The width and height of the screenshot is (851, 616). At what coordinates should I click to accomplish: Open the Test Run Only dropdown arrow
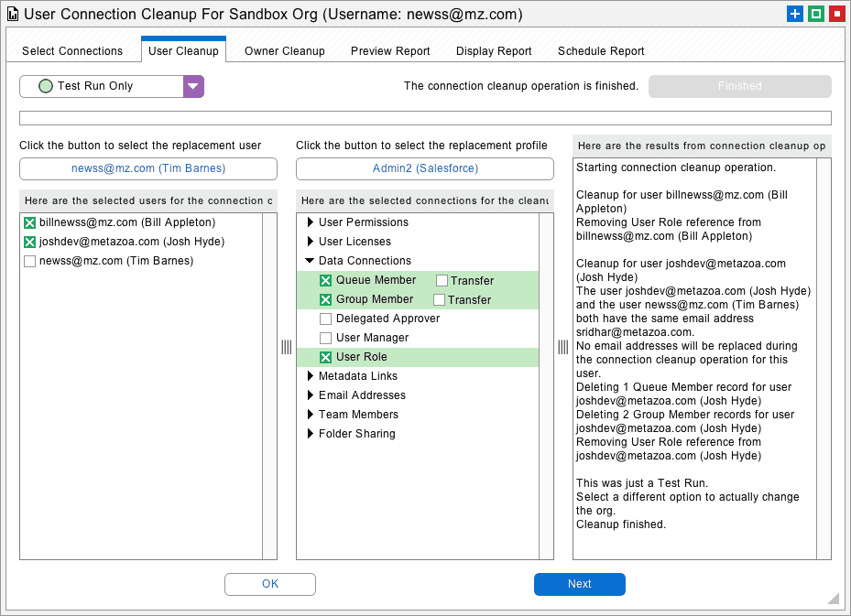193,86
